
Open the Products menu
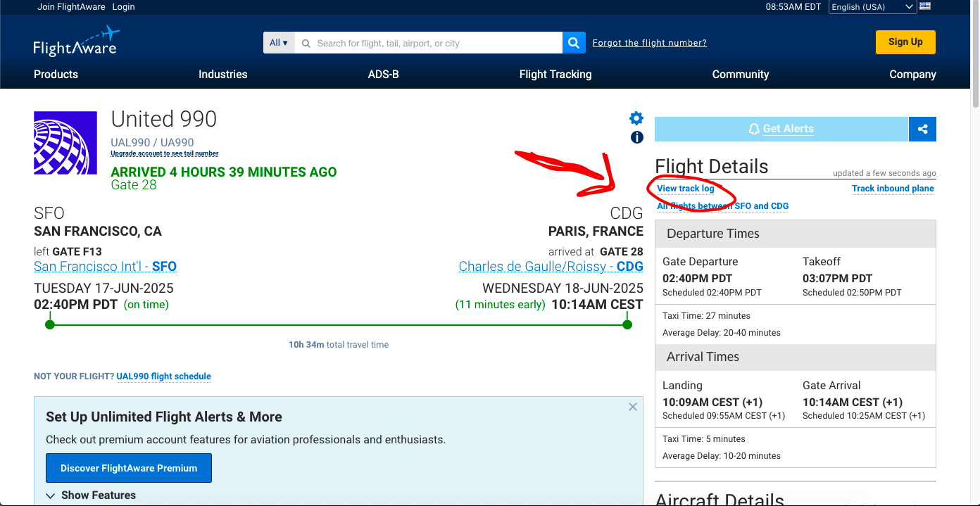[x=56, y=75]
